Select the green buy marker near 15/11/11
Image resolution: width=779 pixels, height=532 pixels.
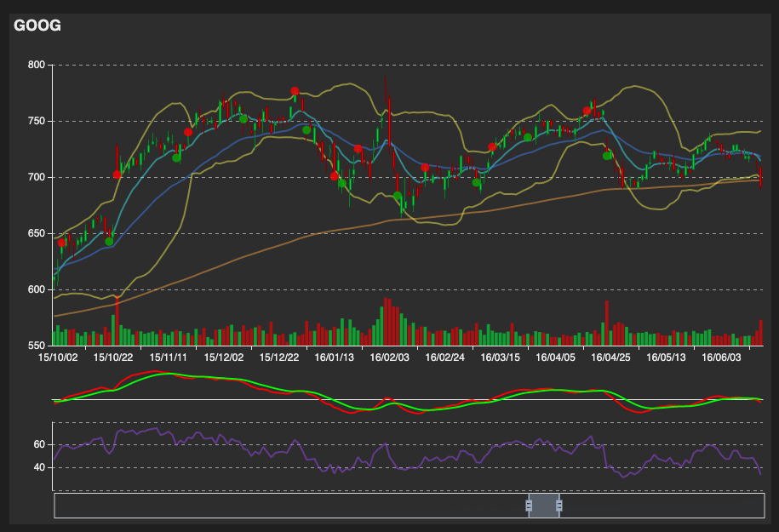[x=176, y=158]
